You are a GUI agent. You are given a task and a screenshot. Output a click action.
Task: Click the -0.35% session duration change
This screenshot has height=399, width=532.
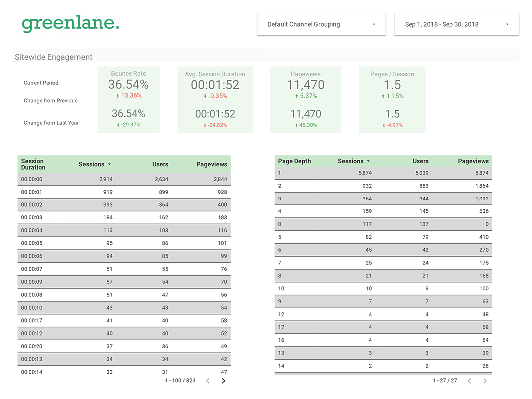click(215, 96)
